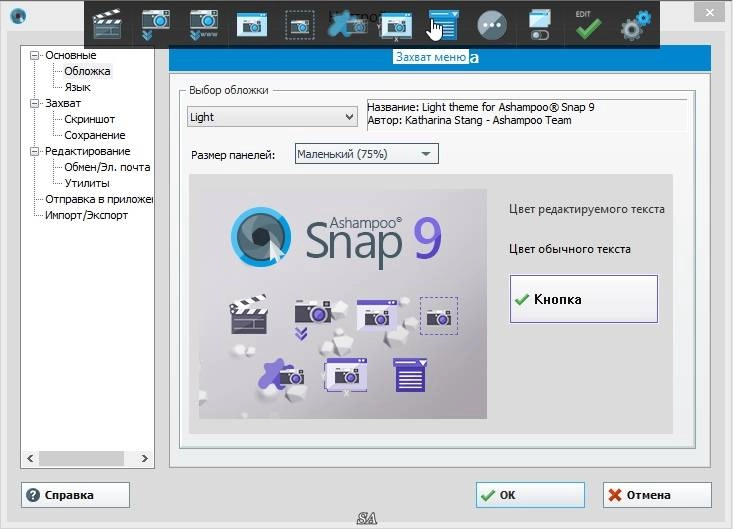Click the skin name and author info box

point(527,114)
